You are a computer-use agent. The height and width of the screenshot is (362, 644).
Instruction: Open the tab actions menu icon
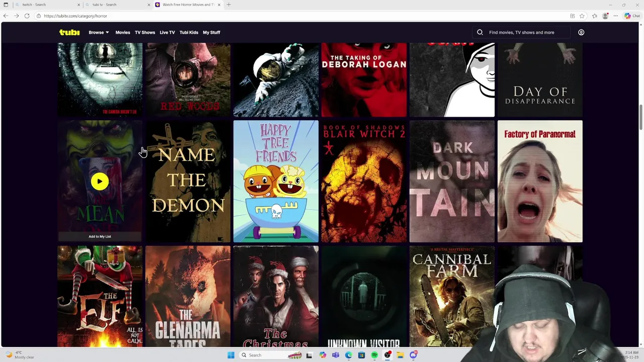(x=6, y=5)
